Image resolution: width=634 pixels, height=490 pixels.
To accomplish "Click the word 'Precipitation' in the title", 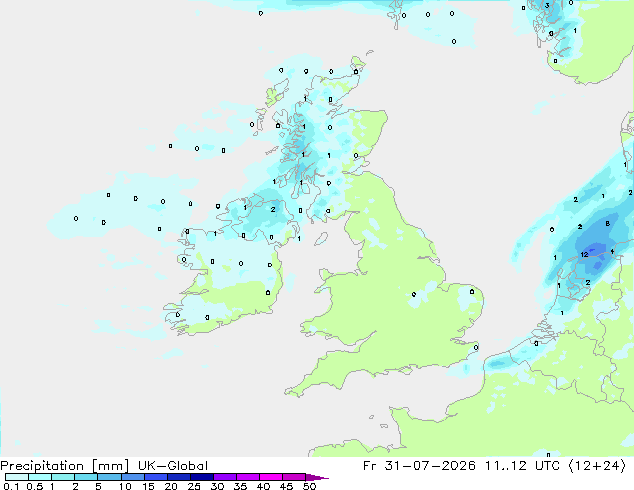I will click(42, 466).
